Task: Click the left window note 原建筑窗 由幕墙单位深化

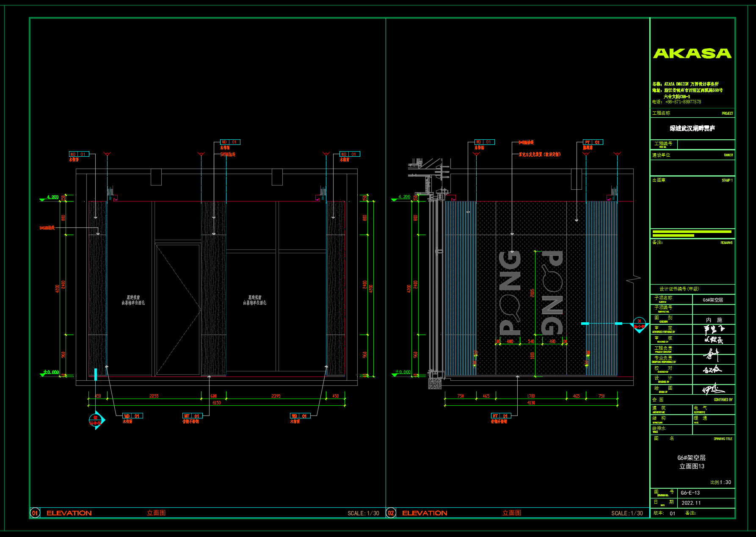Action: [133, 300]
